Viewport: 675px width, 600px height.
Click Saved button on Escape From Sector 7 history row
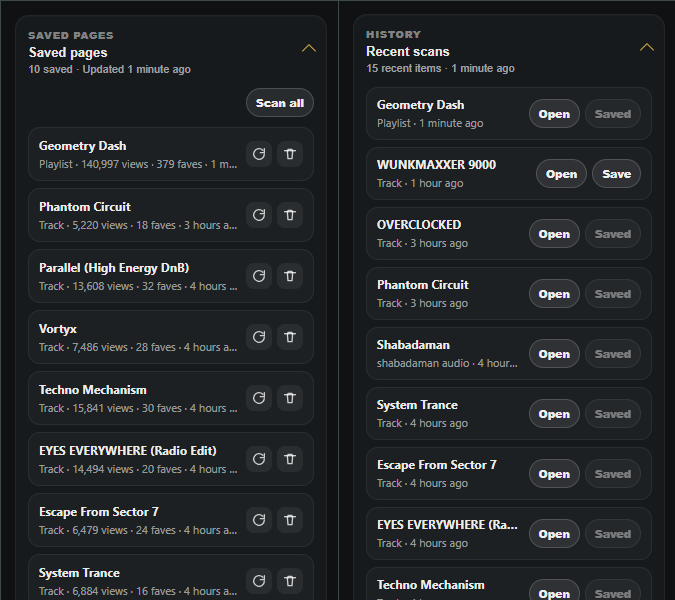click(x=613, y=474)
